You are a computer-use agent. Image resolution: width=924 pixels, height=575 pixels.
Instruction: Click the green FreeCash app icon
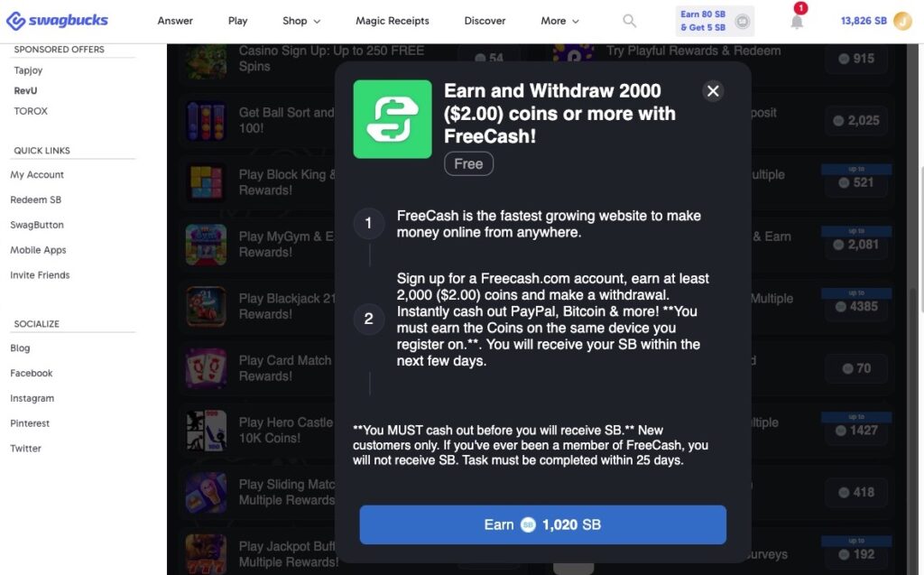pyautogui.click(x=393, y=119)
